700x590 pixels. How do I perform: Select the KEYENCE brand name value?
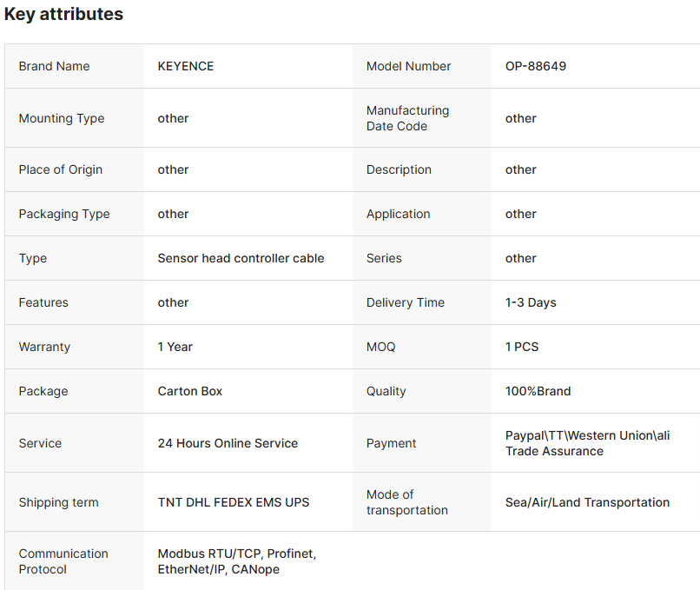(x=185, y=66)
